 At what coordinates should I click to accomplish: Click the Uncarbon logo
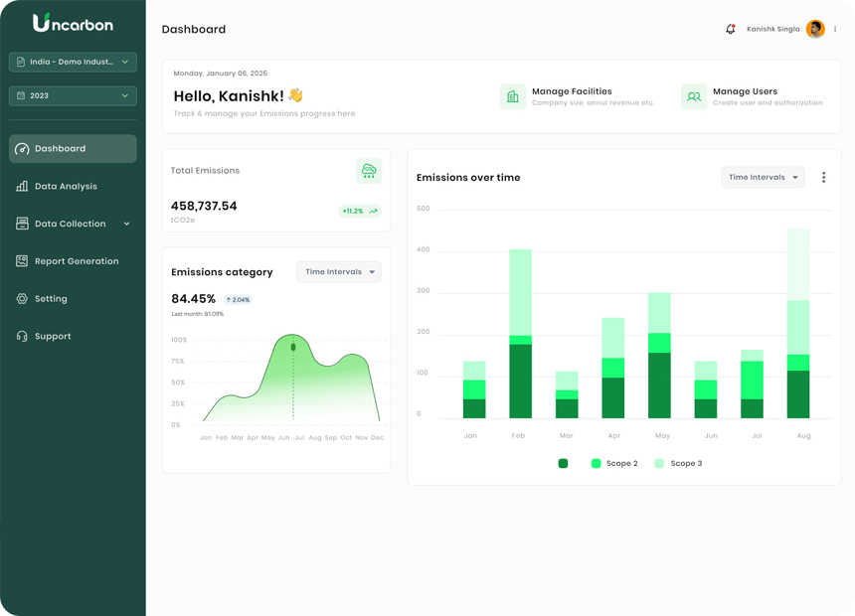(73, 23)
